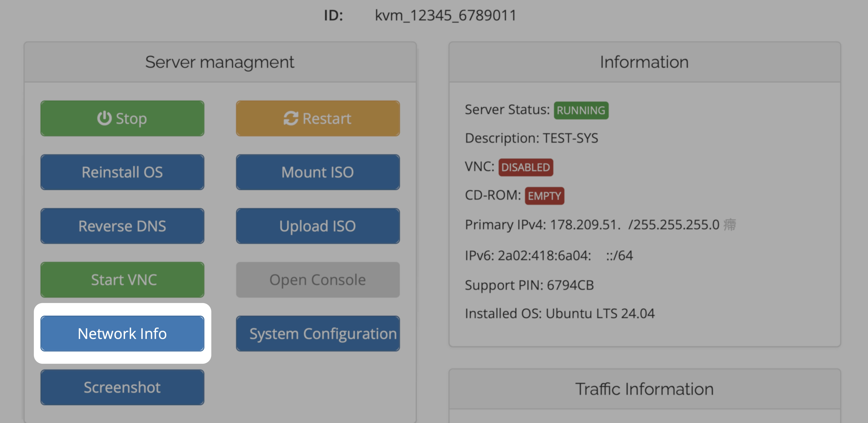The width and height of the screenshot is (868, 423).
Task: Choose Reverse DNS settings
Action: (122, 226)
